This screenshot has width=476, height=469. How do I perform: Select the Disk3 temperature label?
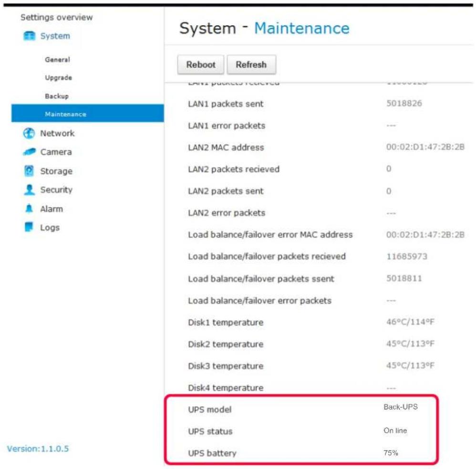(226, 366)
